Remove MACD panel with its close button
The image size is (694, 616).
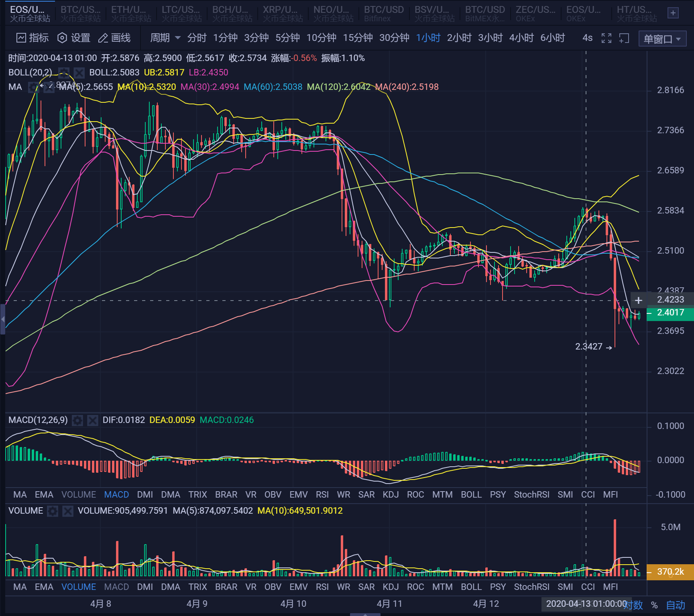(93, 420)
